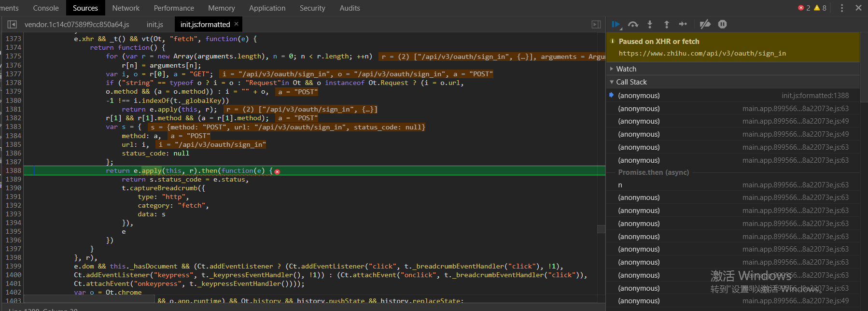The height and width of the screenshot is (311, 868).
Task: Select the call frame named n
Action: pyautogui.click(x=734, y=185)
